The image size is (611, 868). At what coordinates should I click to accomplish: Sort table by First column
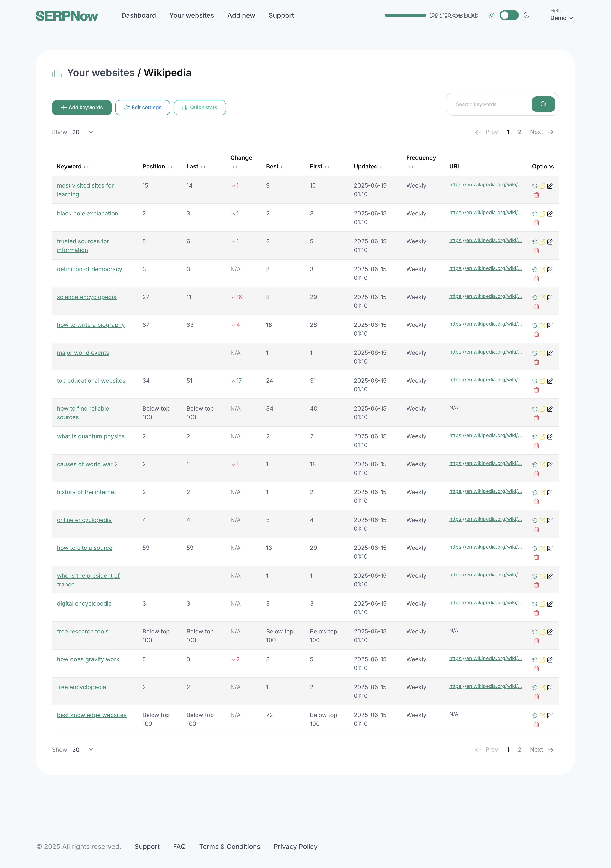(x=327, y=167)
